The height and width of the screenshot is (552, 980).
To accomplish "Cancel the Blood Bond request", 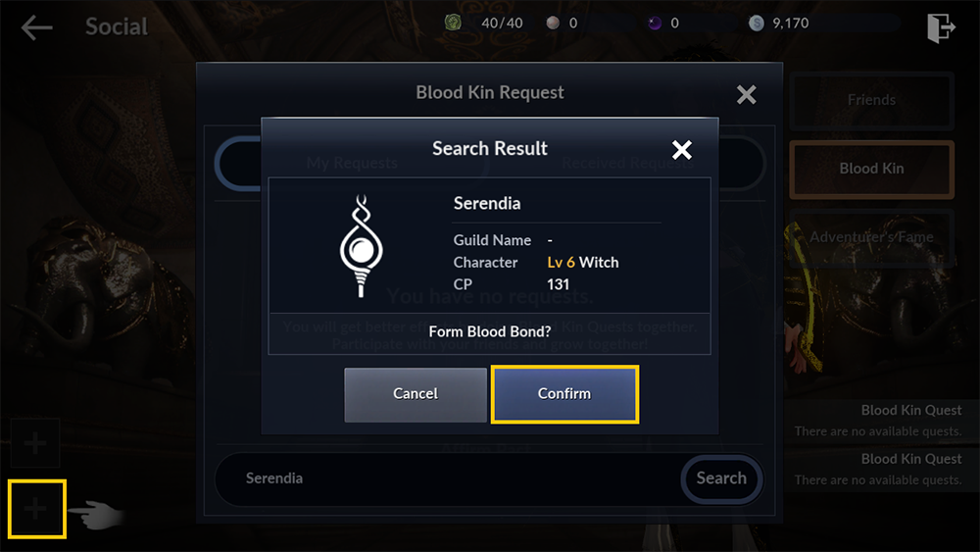I will click(x=416, y=394).
